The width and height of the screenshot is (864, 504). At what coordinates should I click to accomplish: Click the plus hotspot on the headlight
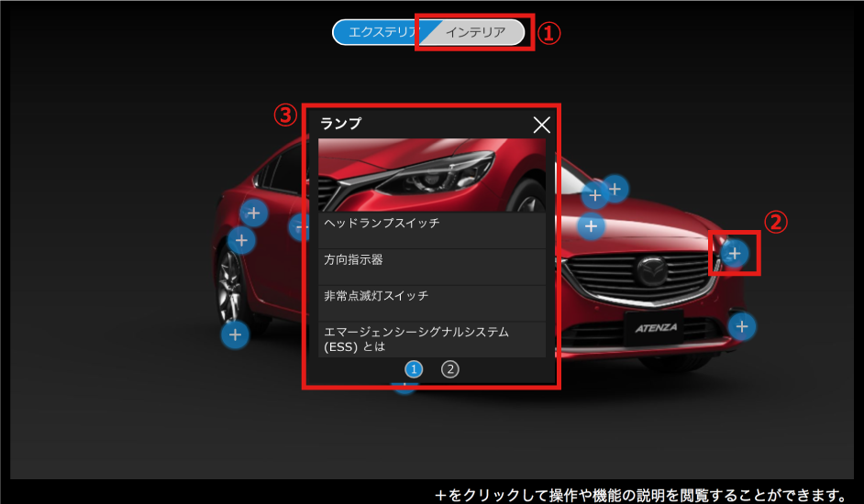734,252
